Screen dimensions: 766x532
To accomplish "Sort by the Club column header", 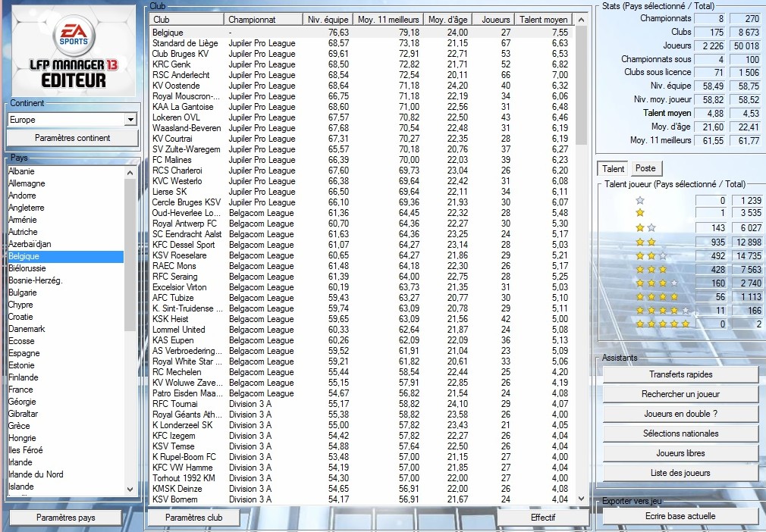I will click(x=187, y=20).
